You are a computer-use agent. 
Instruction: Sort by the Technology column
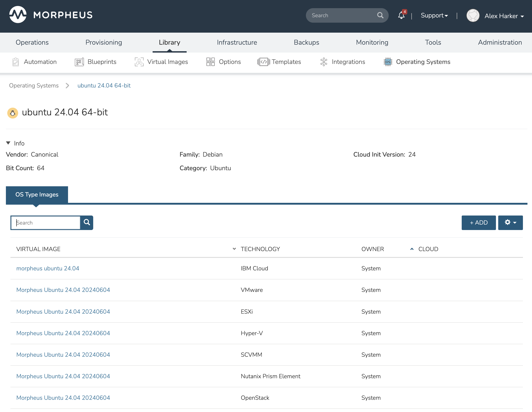[x=260, y=249]
